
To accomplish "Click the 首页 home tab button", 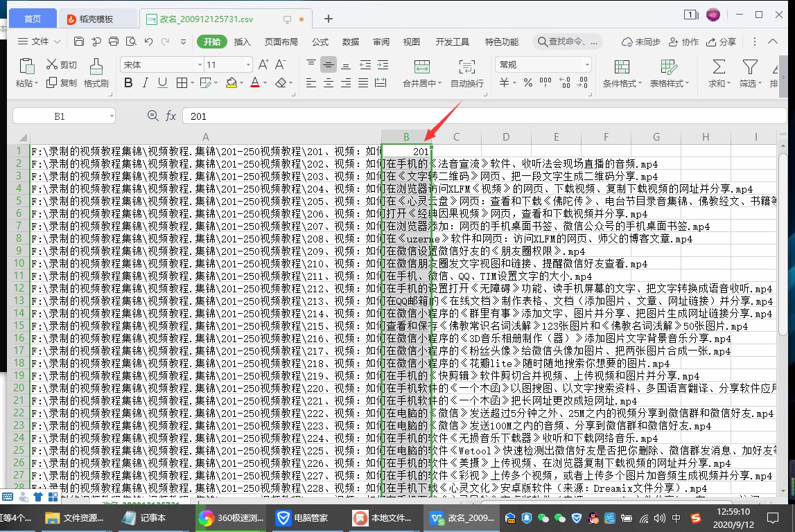I will click(33, 19).
